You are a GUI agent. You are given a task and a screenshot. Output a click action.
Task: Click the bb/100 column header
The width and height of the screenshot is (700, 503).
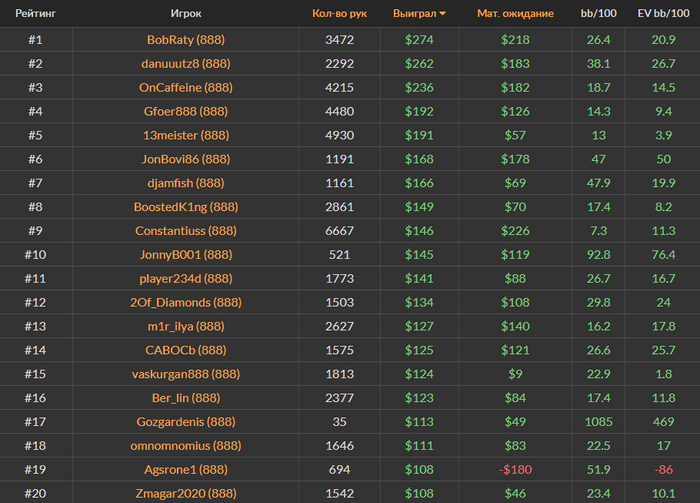(x=599, y=14)
